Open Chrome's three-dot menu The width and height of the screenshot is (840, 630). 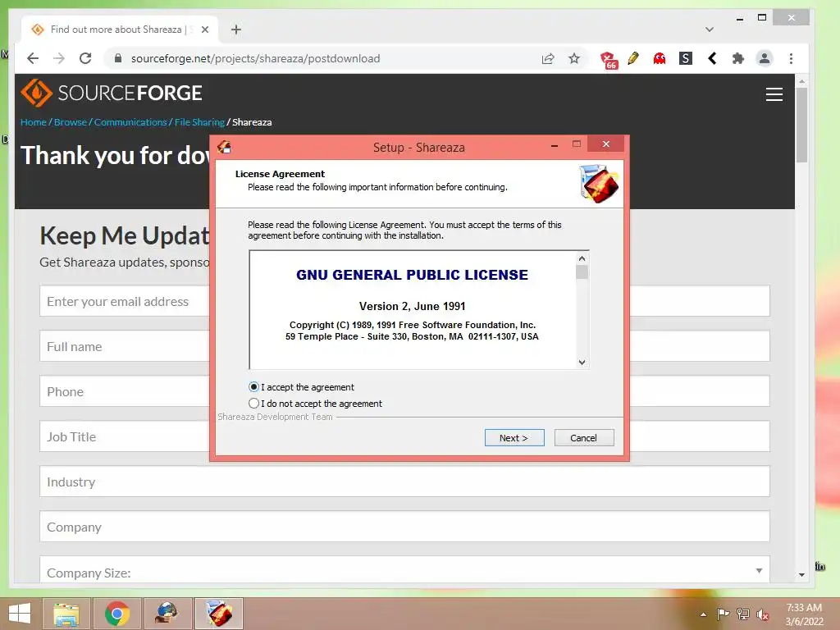(791, 58)
